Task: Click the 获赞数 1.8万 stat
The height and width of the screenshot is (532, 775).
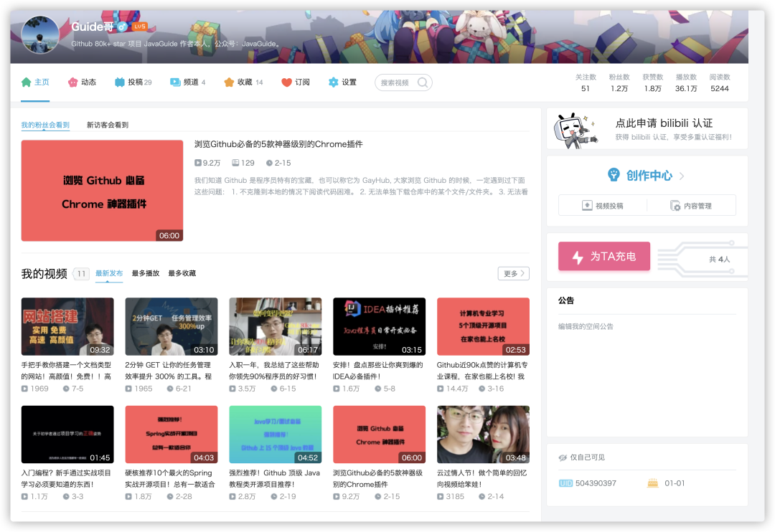Action: coord(652,82)
